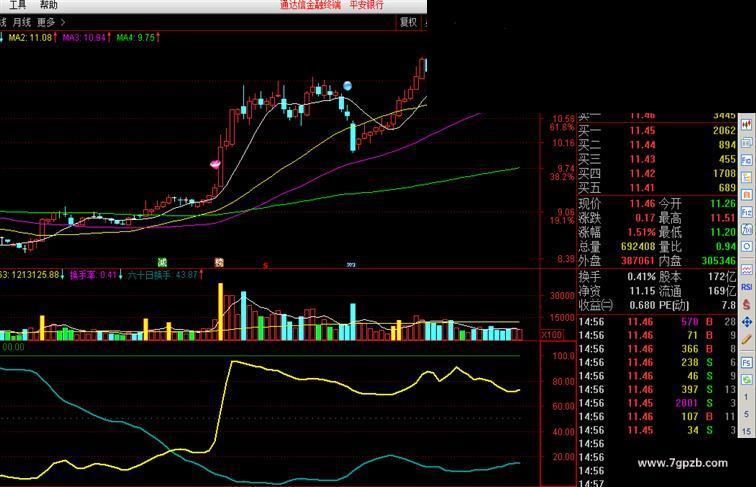Screen dimensions: 756x487
Task: Click 买四 bid price 11.42
Action: coord(642,174)
